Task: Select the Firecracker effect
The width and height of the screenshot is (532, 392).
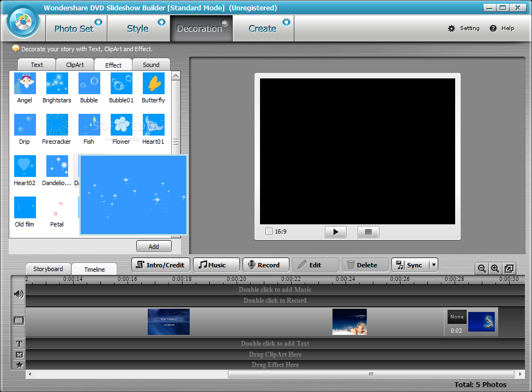Action: point(57,125)
